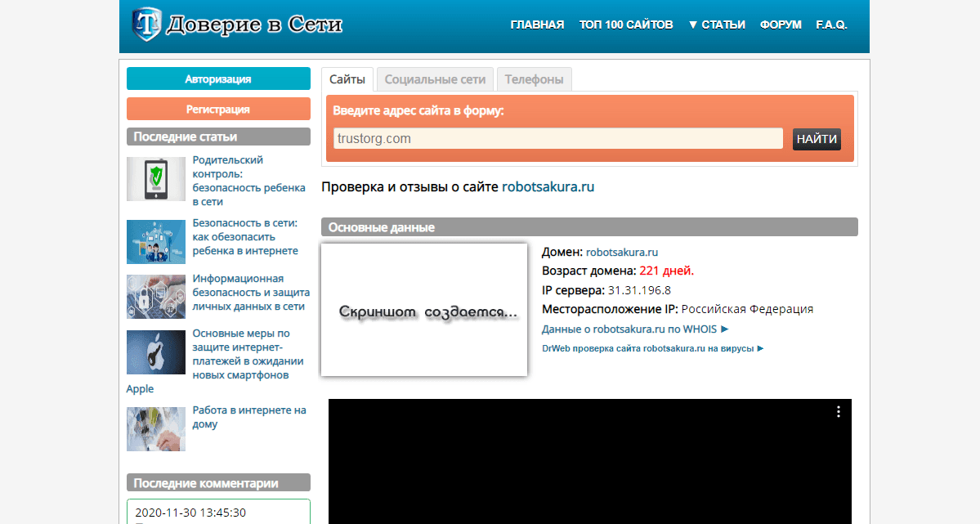980x524 pixels.
Task: Click the Информационная безопасность article thumbnail
Action: coord(156,296)
